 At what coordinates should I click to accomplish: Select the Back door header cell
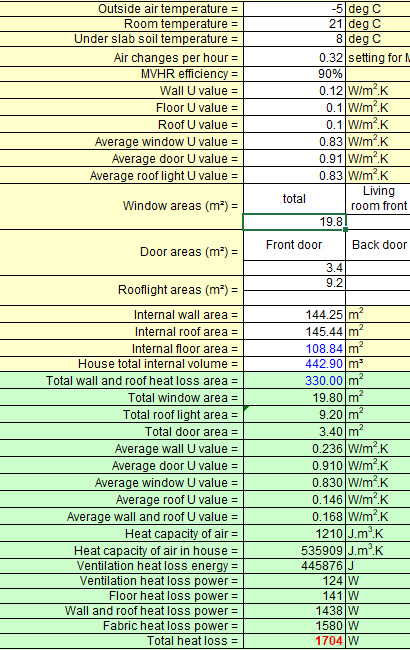point(378,245)
